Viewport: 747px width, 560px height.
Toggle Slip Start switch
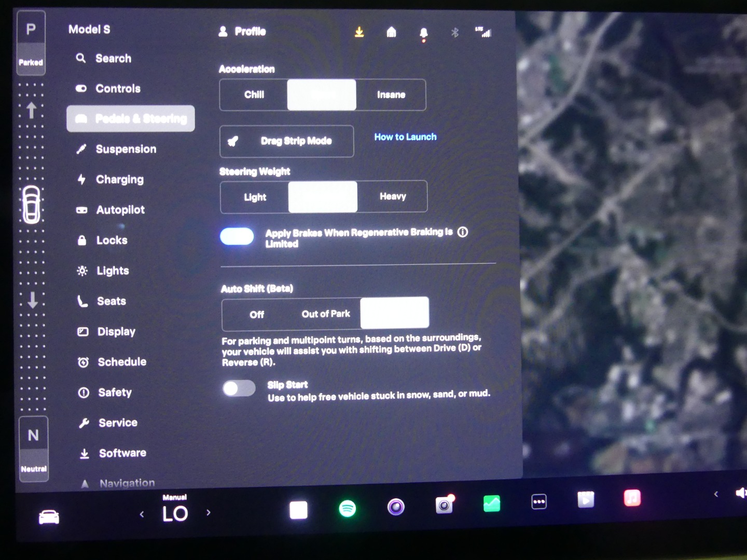(x=239, y=388)
